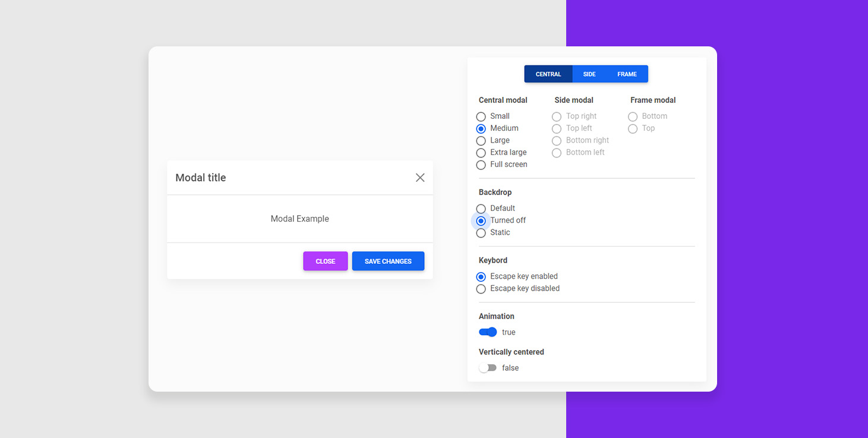Select the Small central modal option
The width and height of the screenshot is (868, 438).
tap(481, 116)
